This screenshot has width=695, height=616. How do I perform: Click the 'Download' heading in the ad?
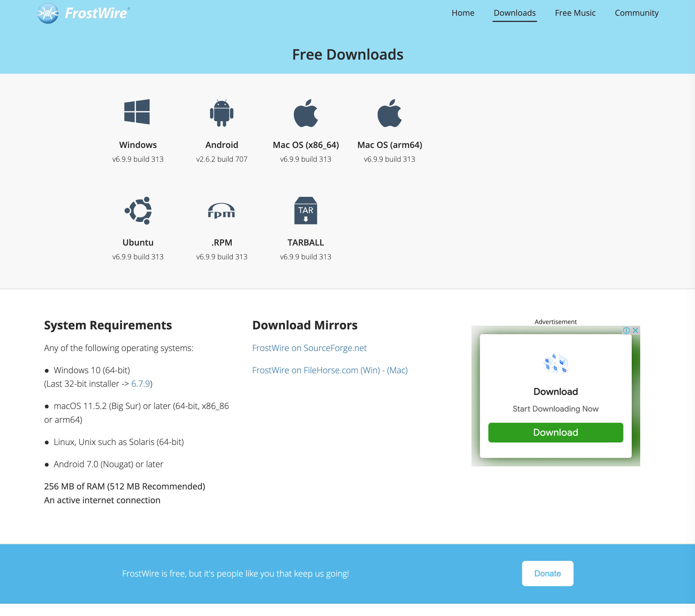point(556,392)
